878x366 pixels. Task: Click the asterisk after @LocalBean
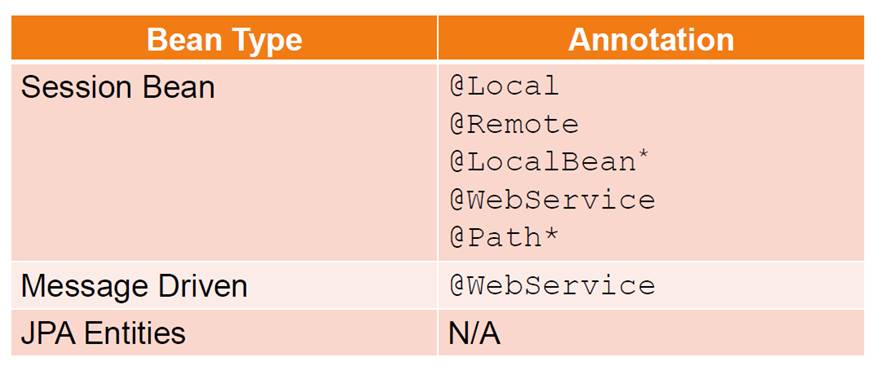(x=643, y=157)
